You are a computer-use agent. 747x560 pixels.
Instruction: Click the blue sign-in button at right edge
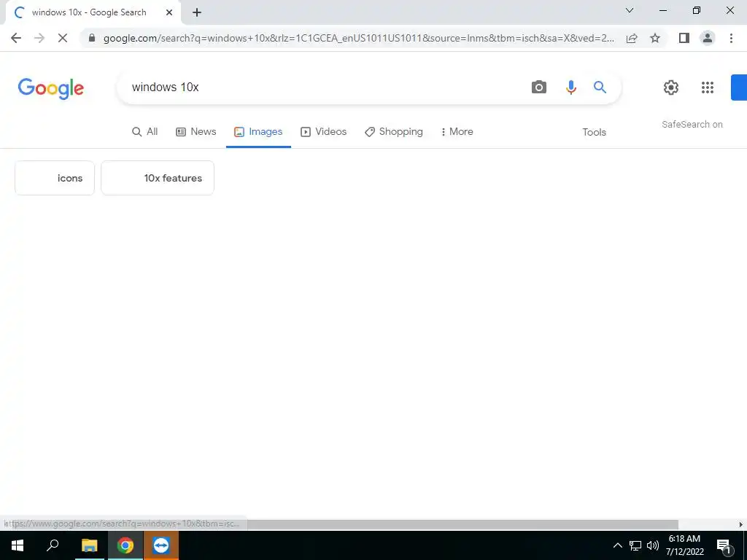pos(739,87)
